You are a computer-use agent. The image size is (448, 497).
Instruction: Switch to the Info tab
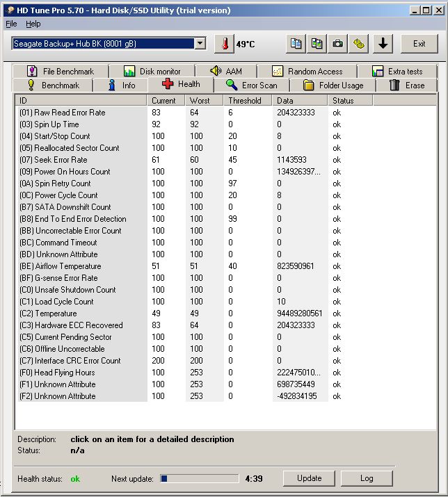pos(120,85)
